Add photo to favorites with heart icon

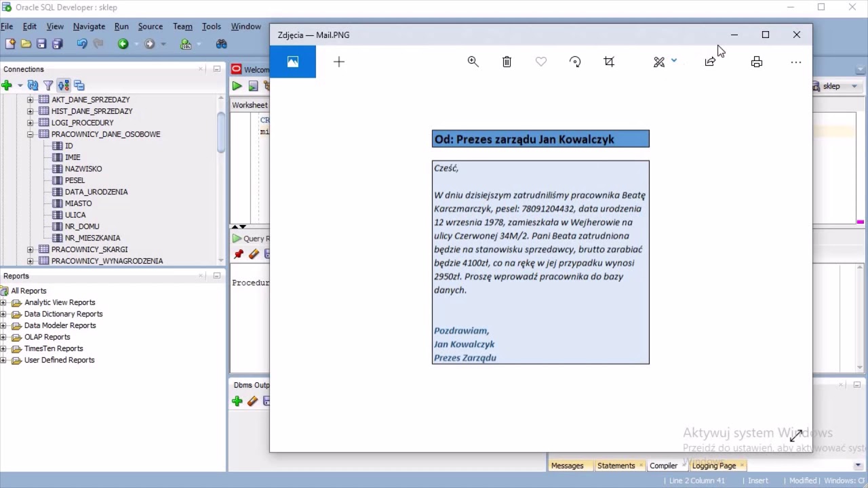tap(540, 62)
